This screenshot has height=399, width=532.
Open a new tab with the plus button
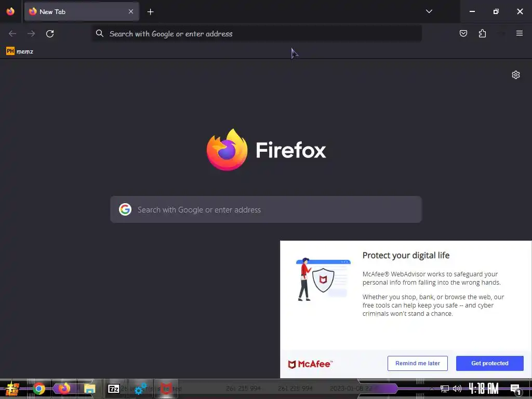pyautogui.click(x=150, y=12)
